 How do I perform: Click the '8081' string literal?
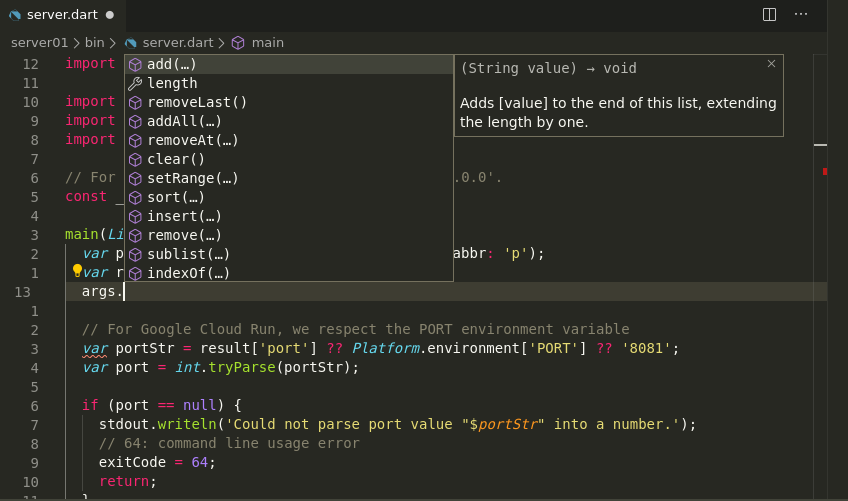click(x=646, y=348)
